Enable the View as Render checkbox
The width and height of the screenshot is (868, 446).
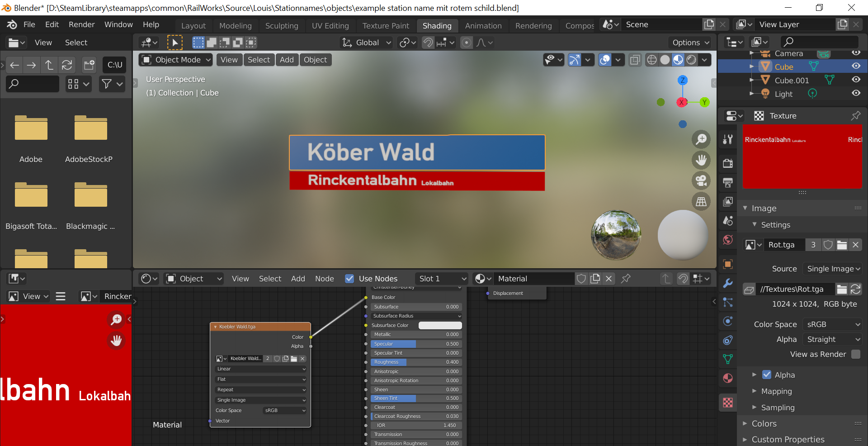856,354
